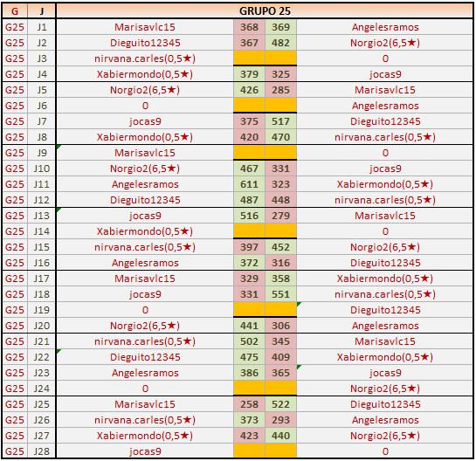The width and height of the screenshot is (476, 461).
Task: Select jocas9 opponent in row J4
Action: pyautogui.click(x=385, y=74)
